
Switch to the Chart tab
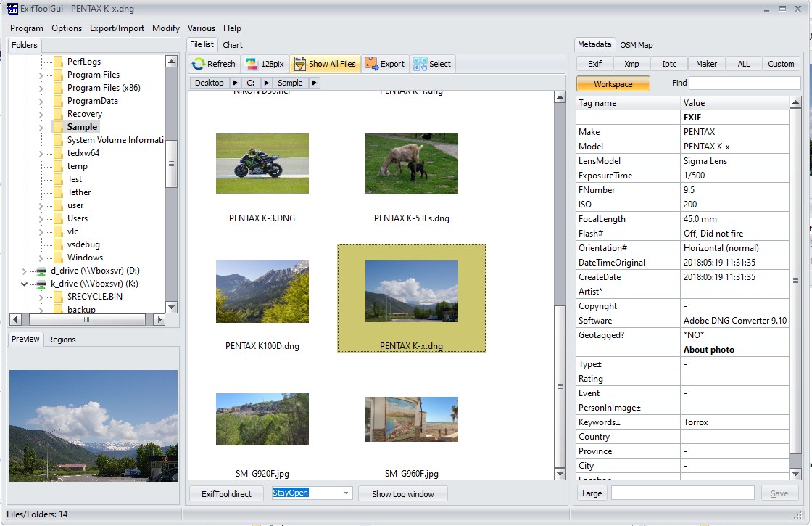pos(233,45)
